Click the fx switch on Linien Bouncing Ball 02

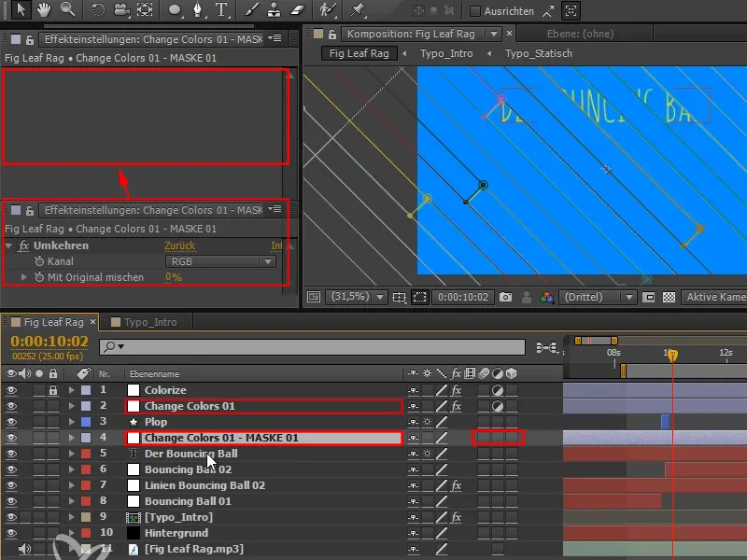(x=456, y=485)
